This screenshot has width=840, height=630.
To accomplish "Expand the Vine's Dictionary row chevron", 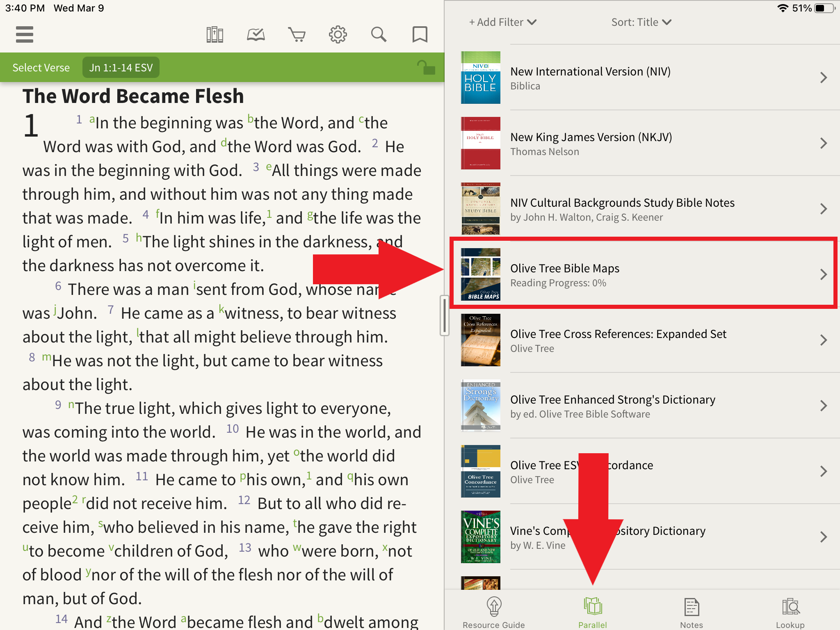I will [823, 537].
